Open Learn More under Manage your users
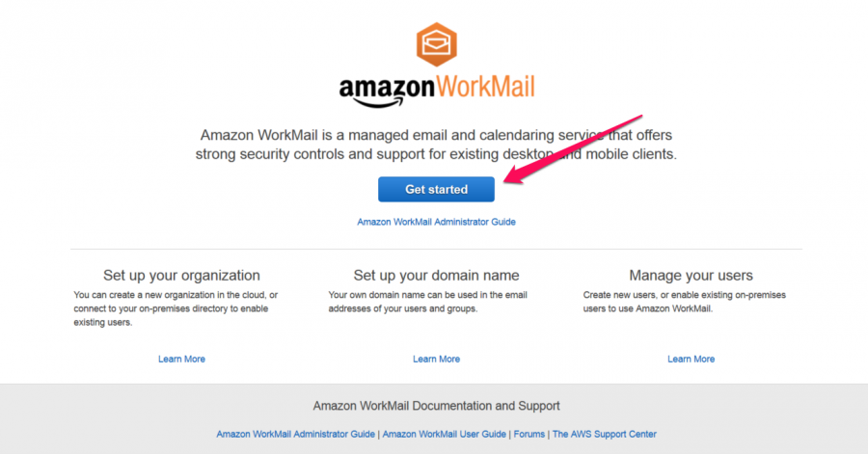This screenshot has height=454, width=868. pos(691,359)
